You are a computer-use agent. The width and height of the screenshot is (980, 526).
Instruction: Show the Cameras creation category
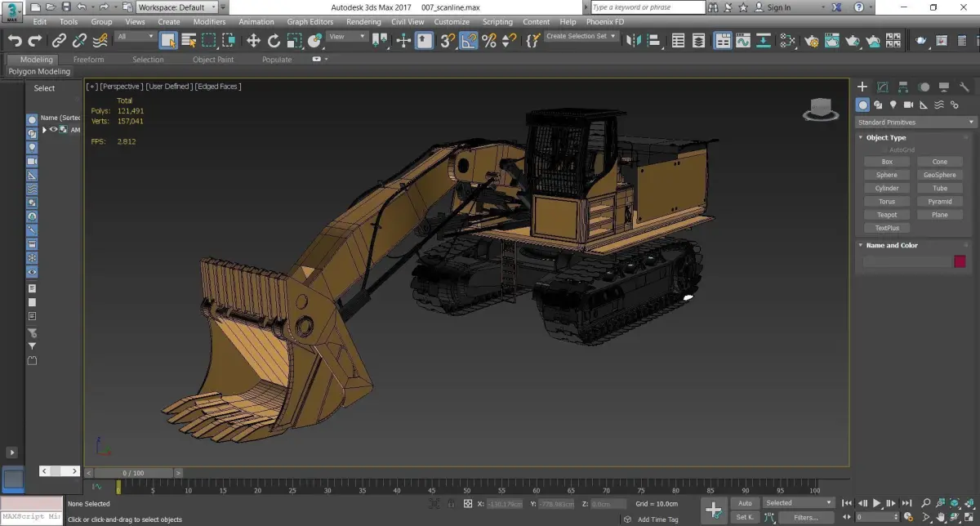909,105
